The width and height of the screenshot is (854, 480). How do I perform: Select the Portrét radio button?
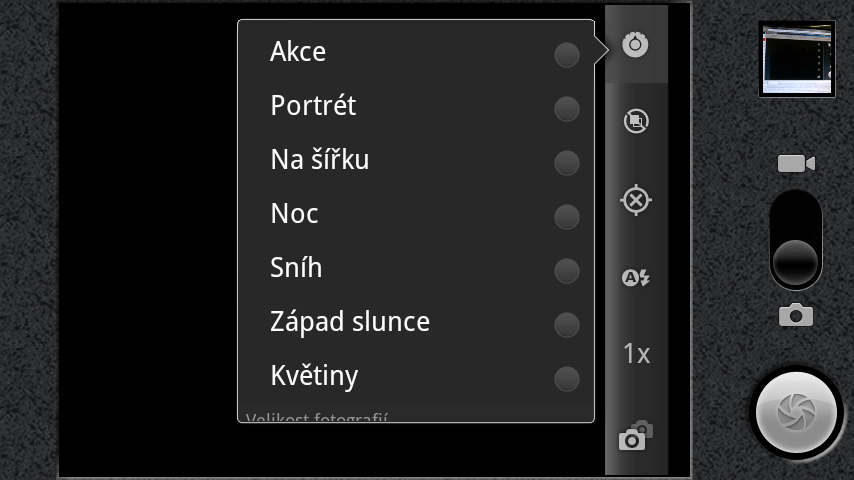tap(566, 109)
